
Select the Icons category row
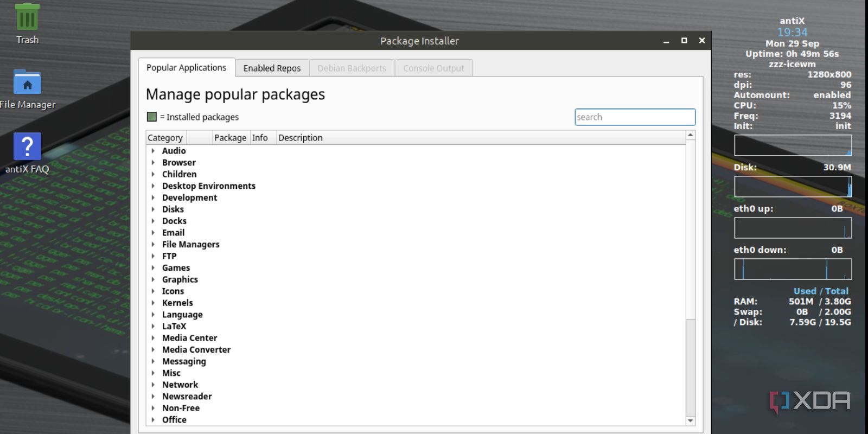[416, 291]
